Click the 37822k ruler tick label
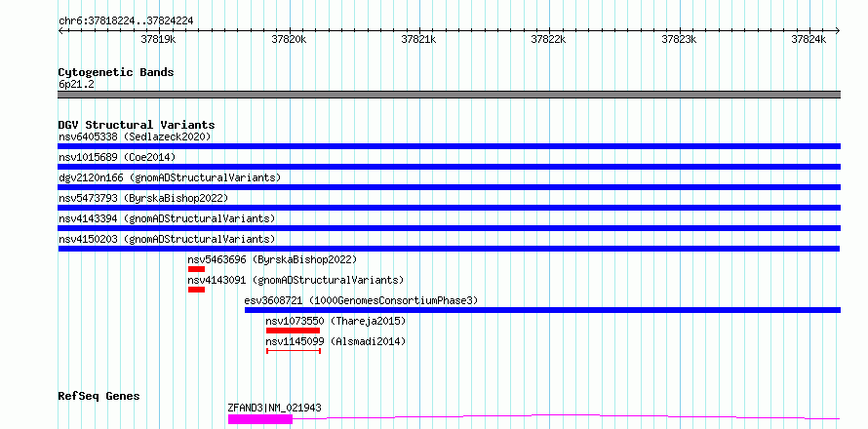 [548, 39]
